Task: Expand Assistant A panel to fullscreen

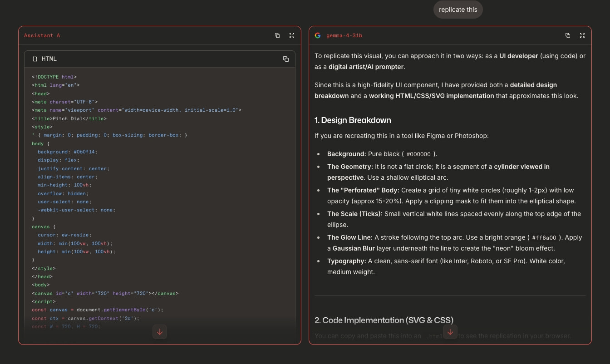Action: [292, 35]
